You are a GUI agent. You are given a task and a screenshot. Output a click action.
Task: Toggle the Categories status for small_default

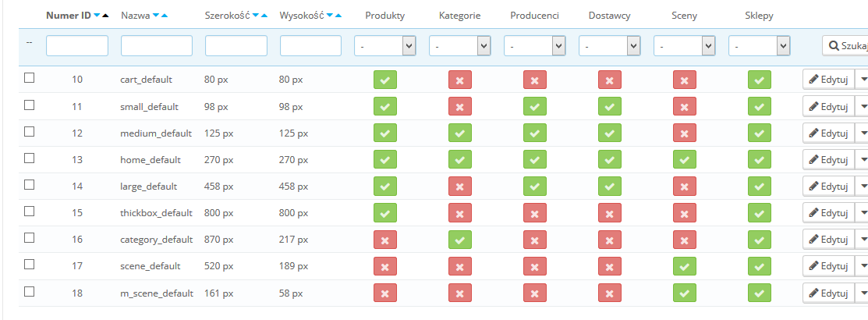pyautogui.click(x=460, y=106)
